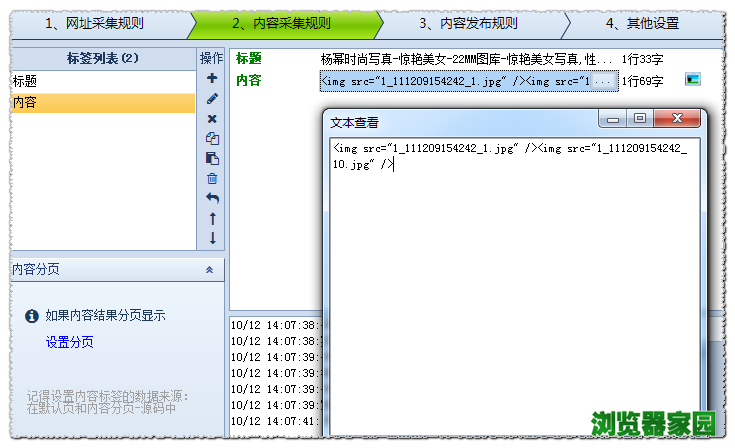Click the edit tag pencil icon
Screen dimensions: 735x448
pos(212,98)
